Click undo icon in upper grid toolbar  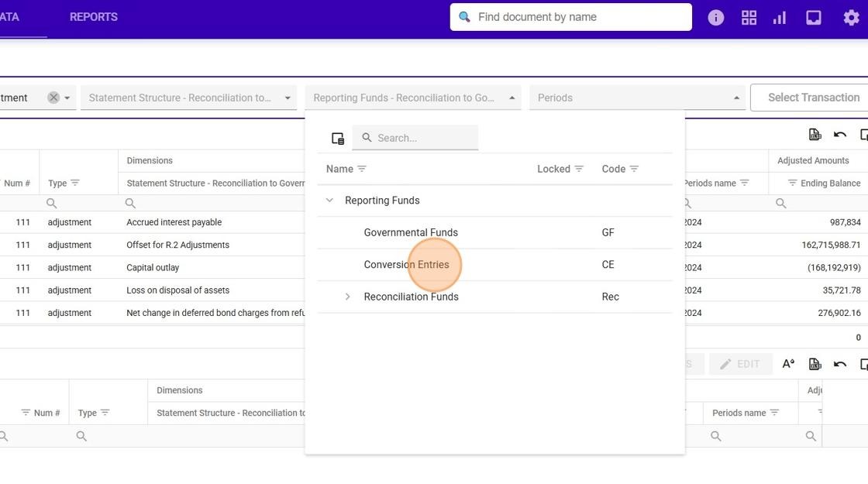tap(840, 135)
